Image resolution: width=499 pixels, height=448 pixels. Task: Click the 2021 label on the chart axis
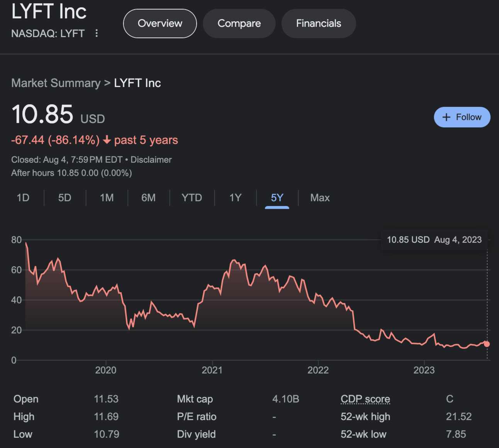pyautogui.click(x=212, y=370)
